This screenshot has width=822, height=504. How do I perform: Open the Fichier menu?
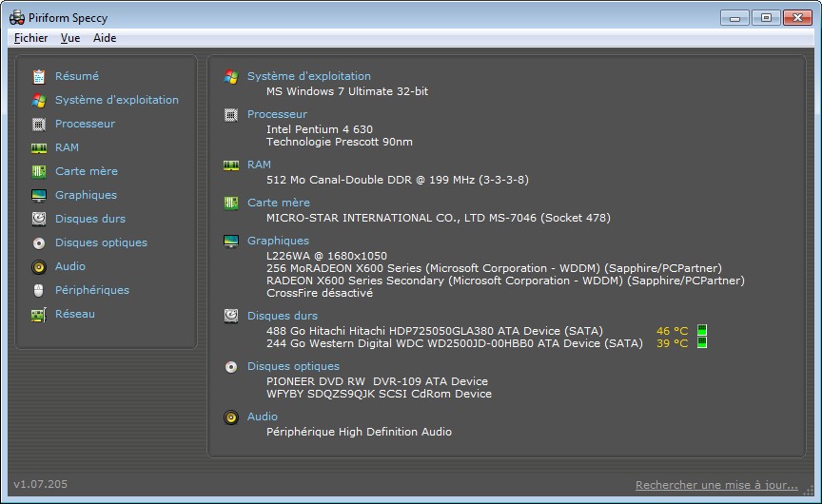(31, 38)
